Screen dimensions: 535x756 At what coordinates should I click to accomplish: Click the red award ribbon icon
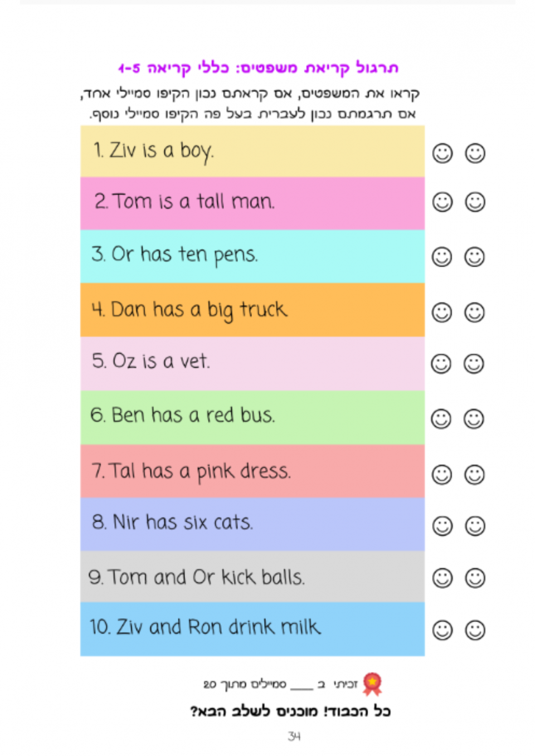(x=372, y=684)
